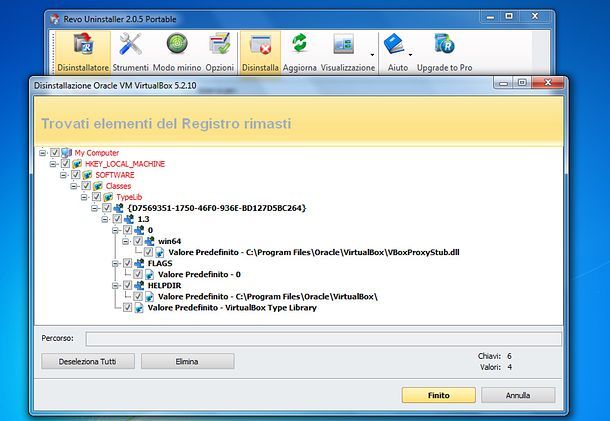This screenshot has width=610, height=421.
Task: Collapse TypeLib tree node
Action: (84, 197)
